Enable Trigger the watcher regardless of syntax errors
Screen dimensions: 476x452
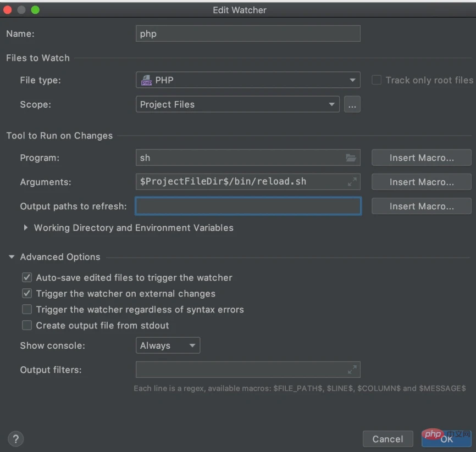pyautogui.click(x=27, y=309)
